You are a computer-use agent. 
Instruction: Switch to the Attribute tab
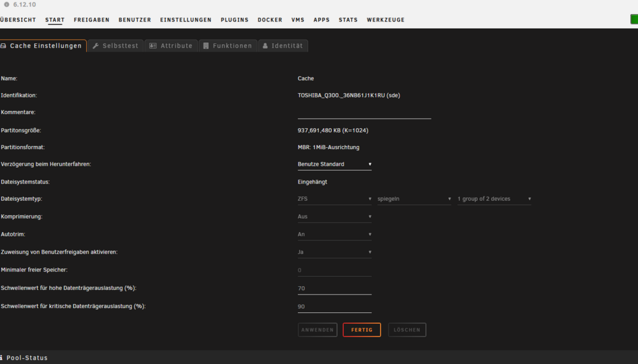[x=171, y=45]
